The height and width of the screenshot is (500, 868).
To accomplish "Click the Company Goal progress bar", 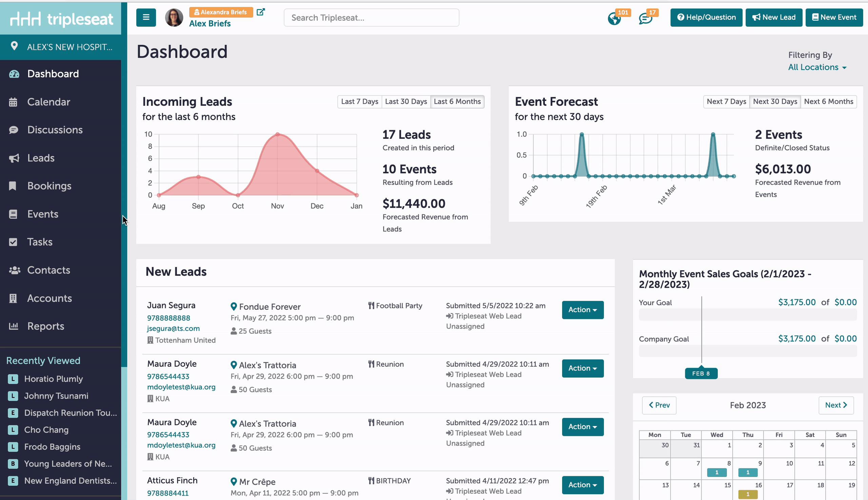I will (748, 351).
